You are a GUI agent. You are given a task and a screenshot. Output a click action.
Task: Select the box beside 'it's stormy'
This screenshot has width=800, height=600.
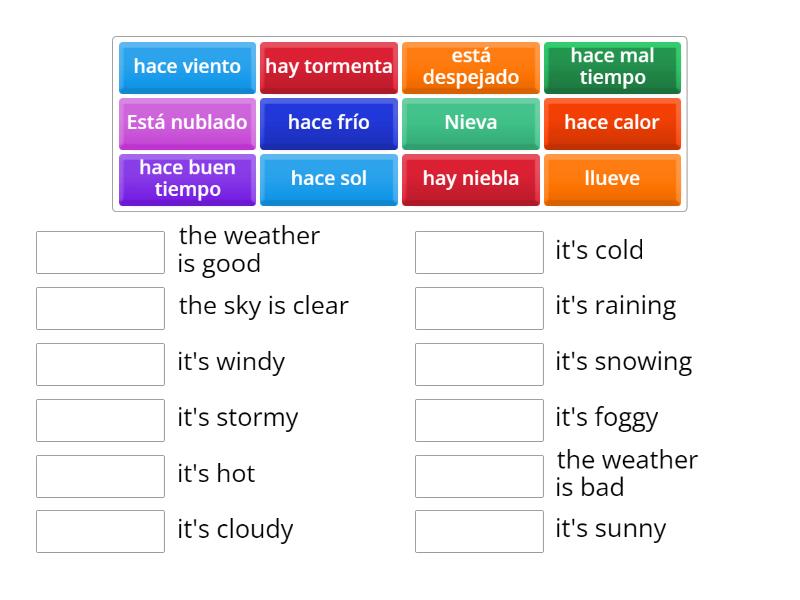coord(99,420)
